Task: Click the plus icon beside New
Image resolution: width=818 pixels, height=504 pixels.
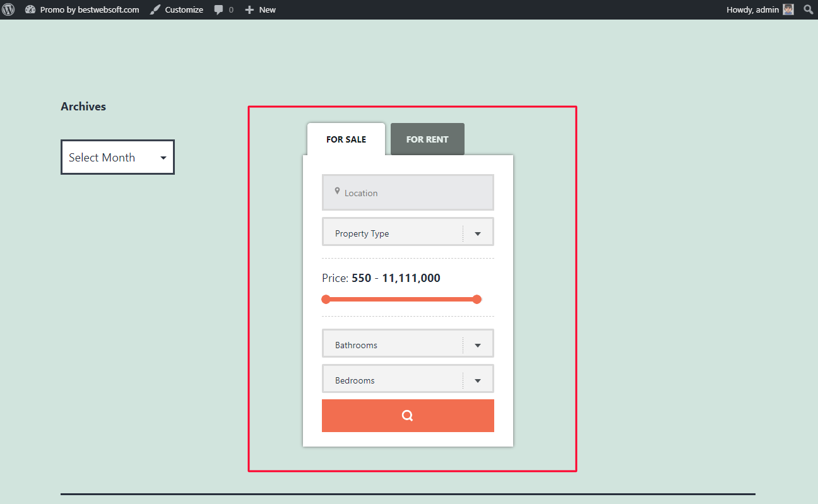Action: coord(249,9)
